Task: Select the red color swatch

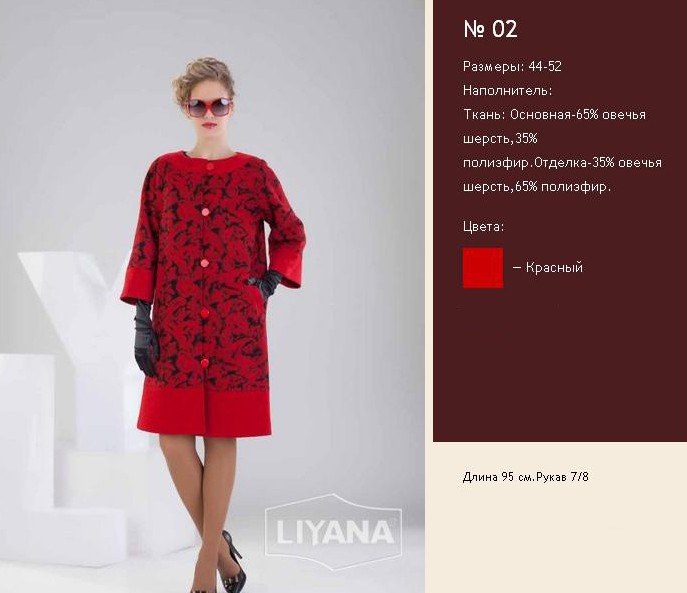Action: pos(483,268)
